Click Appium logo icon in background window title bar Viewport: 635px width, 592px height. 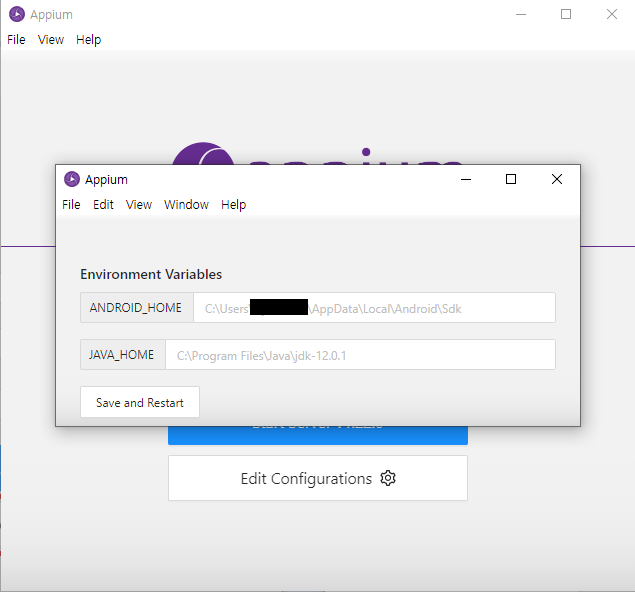click(17, 14)
